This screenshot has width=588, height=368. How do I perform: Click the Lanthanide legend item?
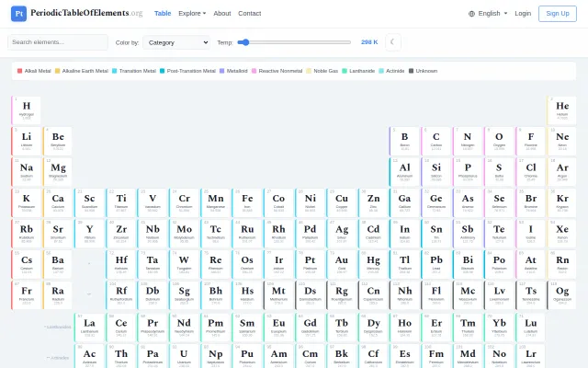click(x=358, y=71)
